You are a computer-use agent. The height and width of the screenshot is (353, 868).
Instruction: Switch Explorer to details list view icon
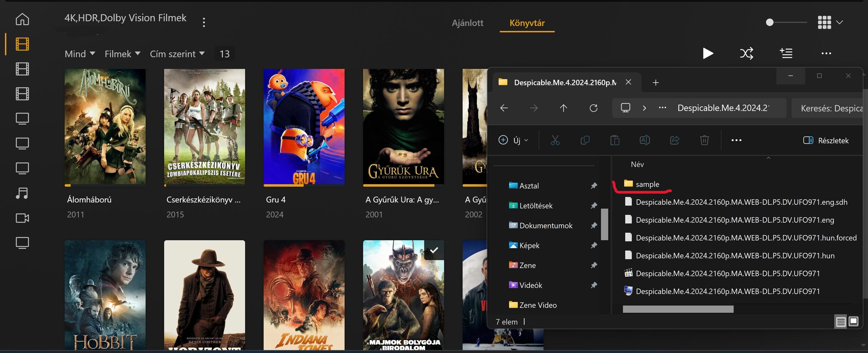pyautogui.click(x=841, y=322)
